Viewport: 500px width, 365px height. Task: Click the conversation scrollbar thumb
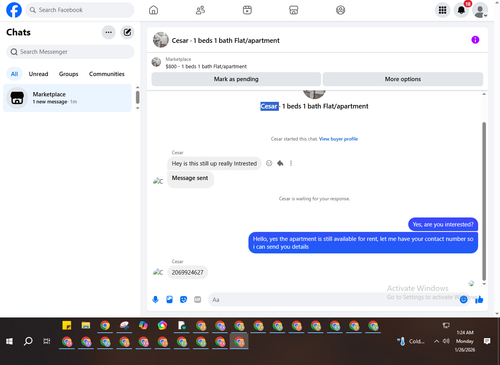(x=484, y=201)
